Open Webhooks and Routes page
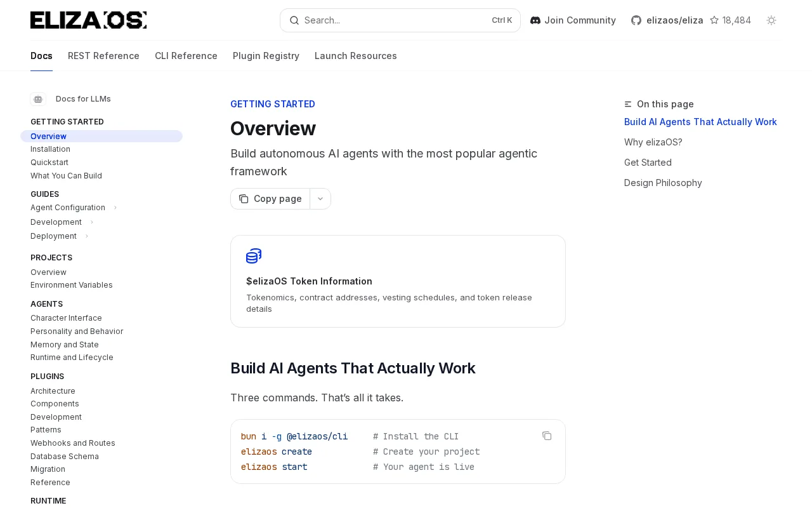Viewport: 812px width, 508px height. coord(73,443)
